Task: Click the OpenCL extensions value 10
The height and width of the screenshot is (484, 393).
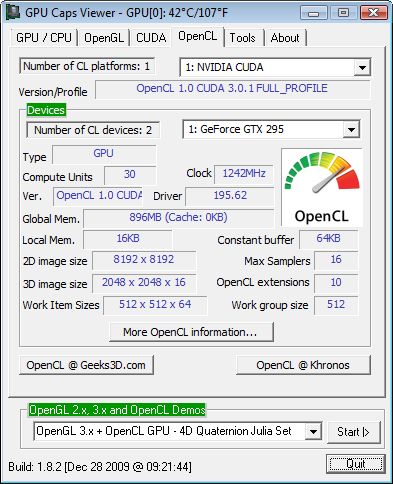Action: pos(336,283)
